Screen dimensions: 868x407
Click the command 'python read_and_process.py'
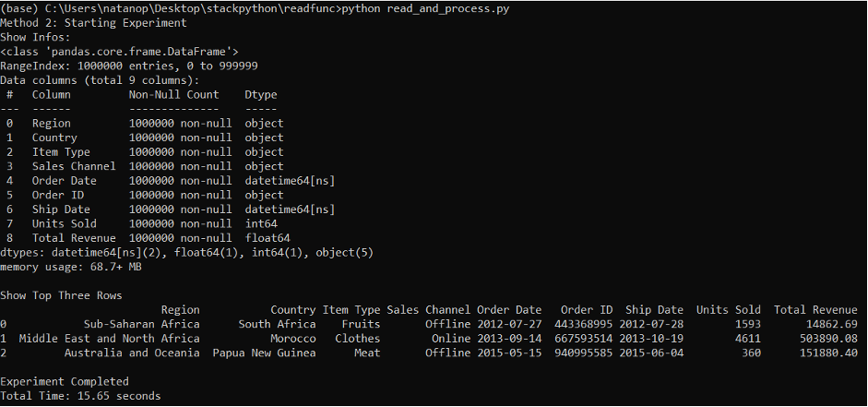click(425, 9)
